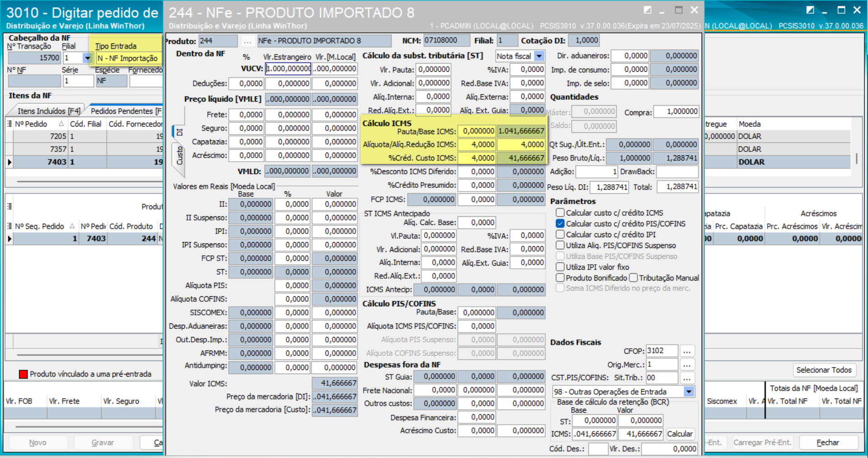Click %Créd. Custo ICMS field
The height and width of the screenshot is (458, 868).
pos(476,158)
